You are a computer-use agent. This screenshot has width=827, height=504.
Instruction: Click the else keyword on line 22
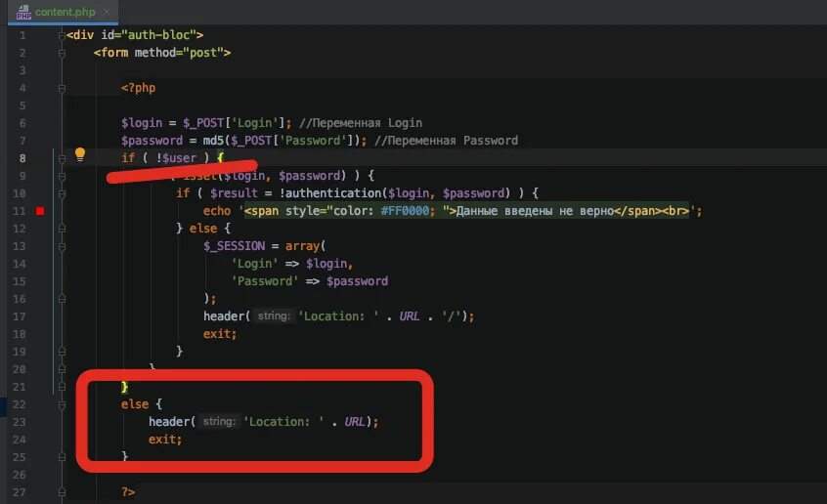click(135, 403)
